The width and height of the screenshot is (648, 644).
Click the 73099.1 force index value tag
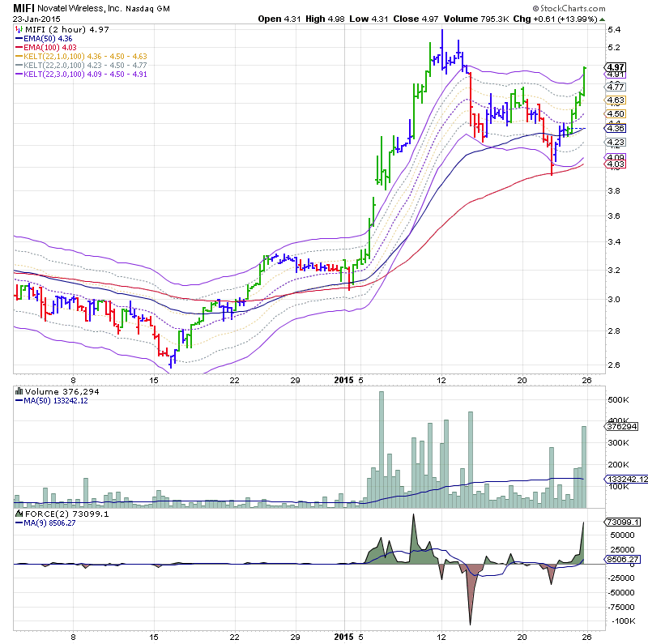click(x=623, y=522)
